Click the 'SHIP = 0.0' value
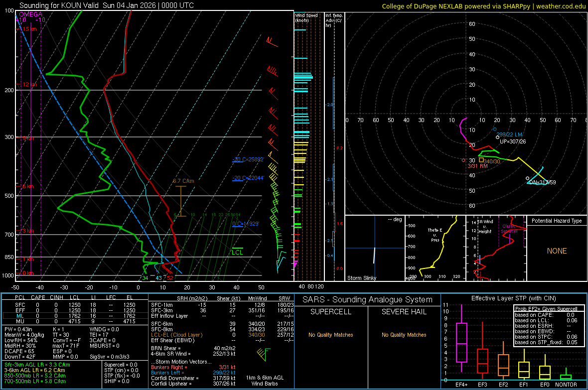Image resolution: width=588 pixels, height=390 pixels. pyautogui.click(x=117, y=381)
